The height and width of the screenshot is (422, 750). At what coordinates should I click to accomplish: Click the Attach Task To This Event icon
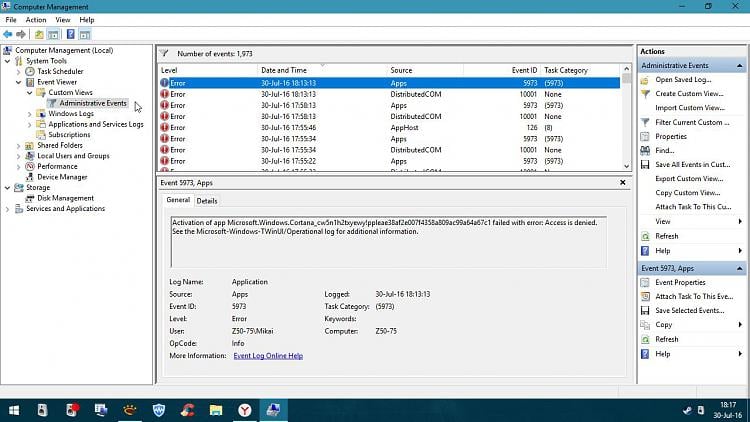pyautogui.click(x=645, y=297)
